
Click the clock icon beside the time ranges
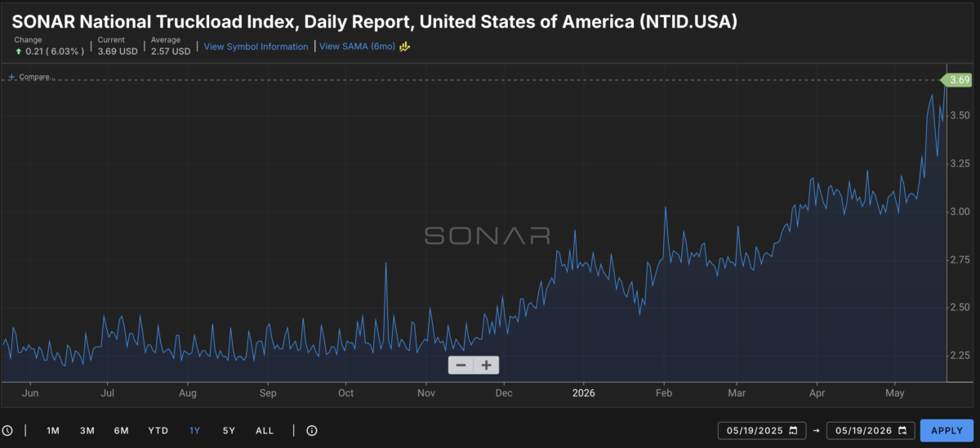pos(7,431)
